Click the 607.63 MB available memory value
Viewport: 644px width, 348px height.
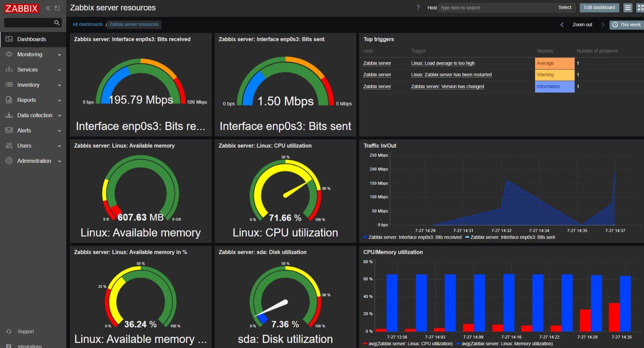(x=140, y=218)
